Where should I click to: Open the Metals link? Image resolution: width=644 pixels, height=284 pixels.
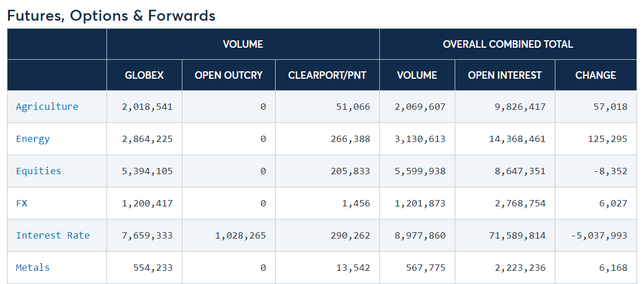(33, 267)
